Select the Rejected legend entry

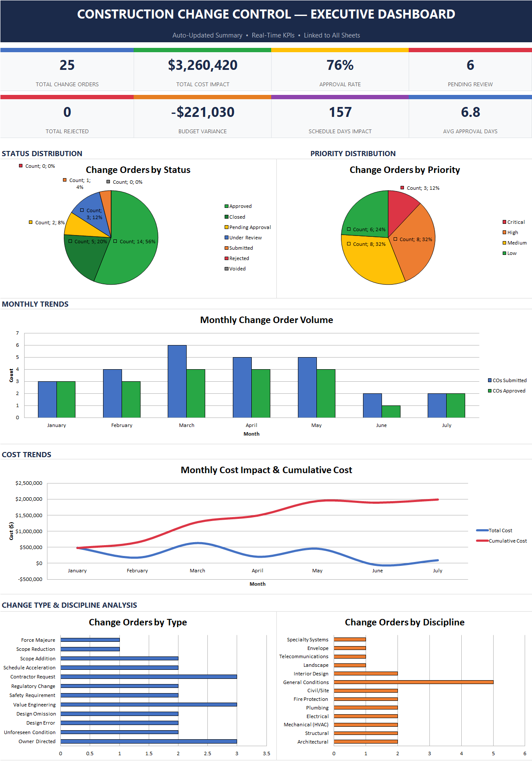tap(237, 258)
